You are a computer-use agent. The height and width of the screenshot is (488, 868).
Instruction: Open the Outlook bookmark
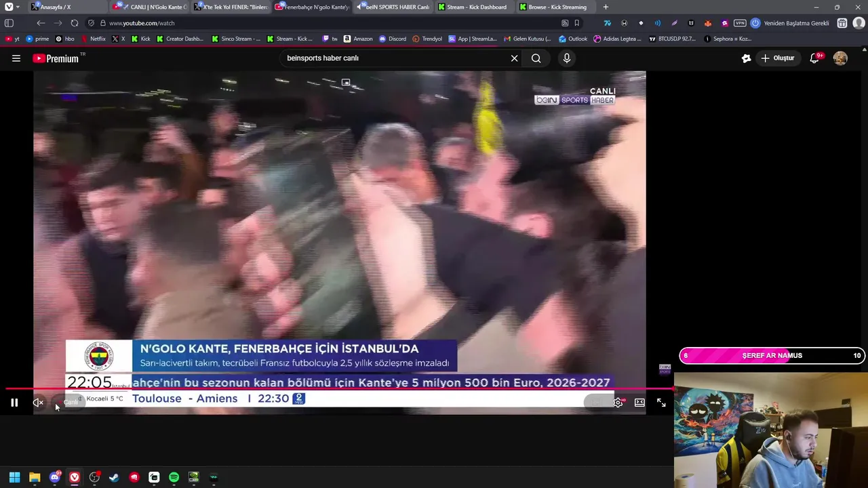click(573, 39)
